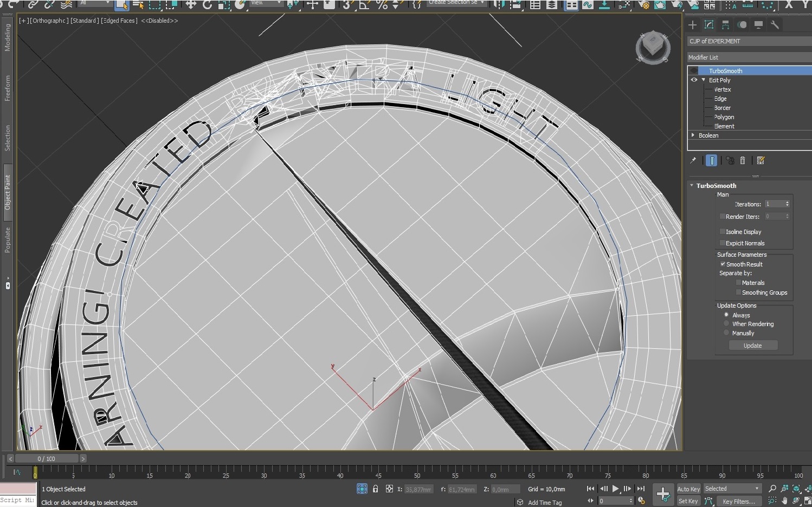Open Render Setup teapot-gear icon
The height and width of the screenshot is (507, 812).
tap(644, 5)
